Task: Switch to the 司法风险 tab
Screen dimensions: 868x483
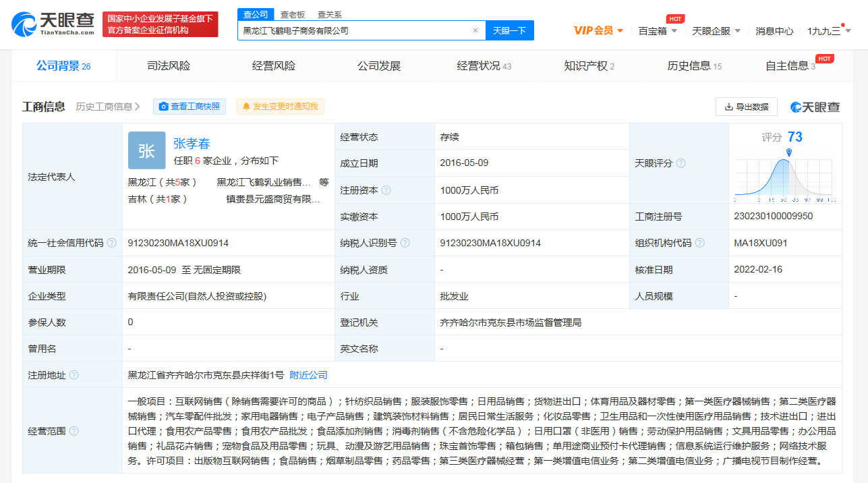Action: [169, 66]
